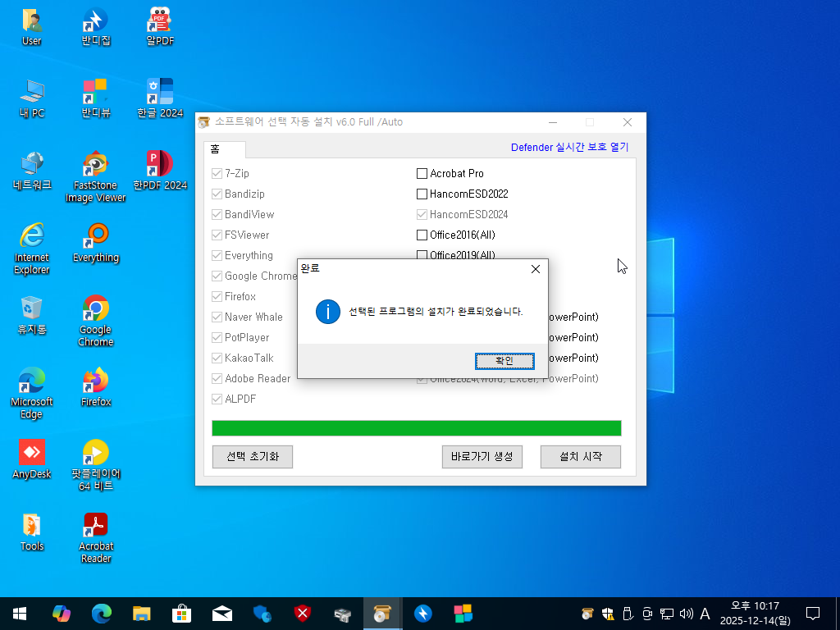This screenshot has height=630, width=840.
Task: Click the 설치 시작 button
Action: (581, 457)
